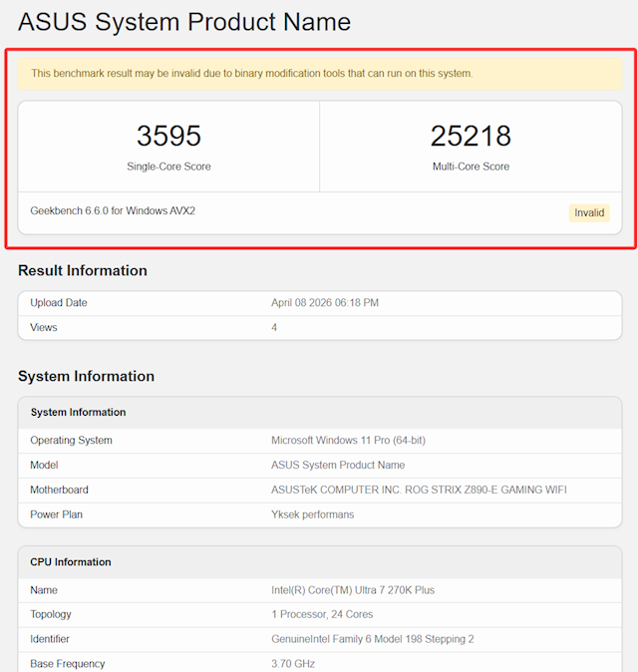The image size is (638, 672).
Task: Click the Intel Core Ultra 7 270K Plus name
Action: click(353, 590)
